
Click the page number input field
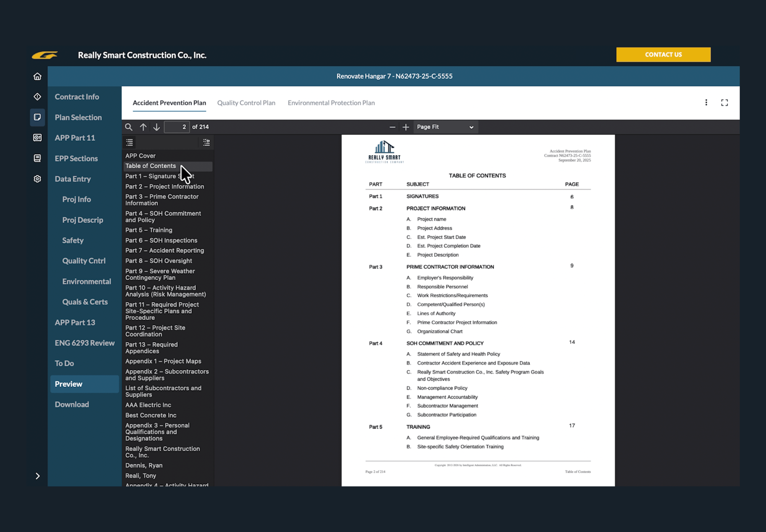click(x=177, y=127)
